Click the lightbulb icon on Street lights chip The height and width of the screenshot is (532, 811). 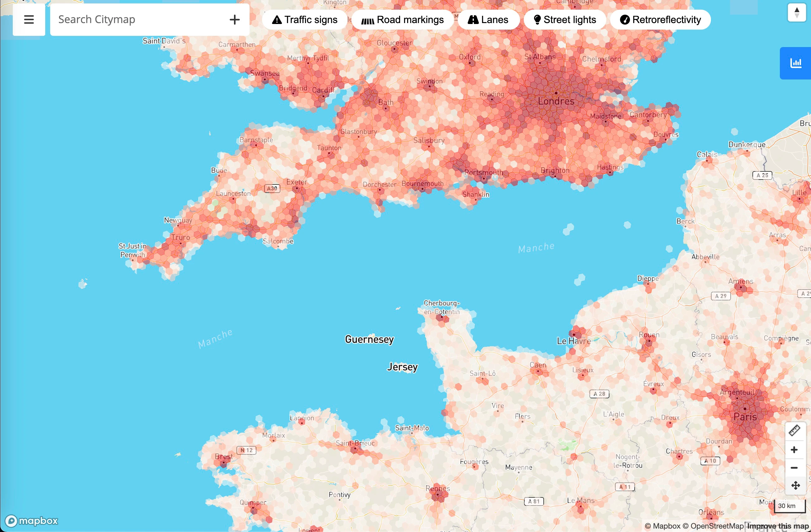(537, 19)
